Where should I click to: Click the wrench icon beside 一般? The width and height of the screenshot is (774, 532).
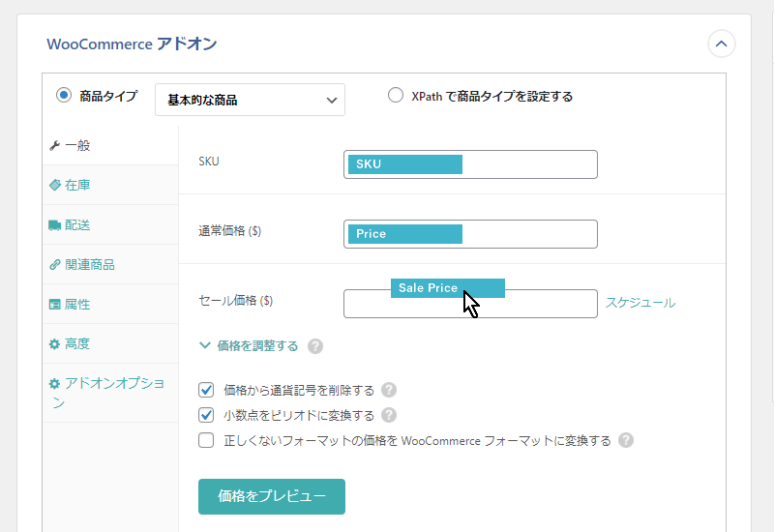[x=55, y=146]
